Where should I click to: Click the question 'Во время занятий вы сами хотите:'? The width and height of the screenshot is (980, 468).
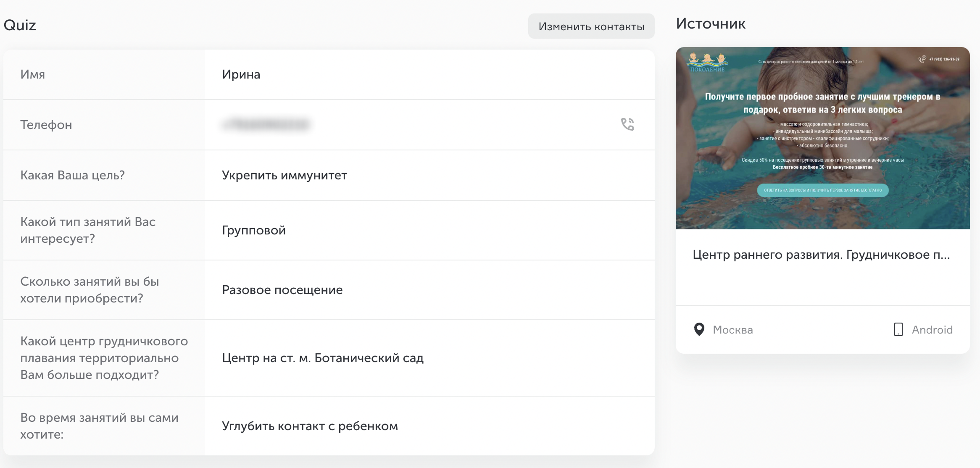[99, 426]
